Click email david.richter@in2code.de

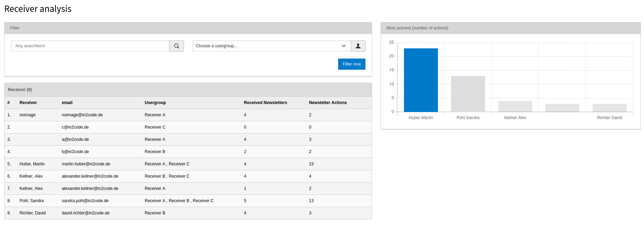click(x=85, y=213)
